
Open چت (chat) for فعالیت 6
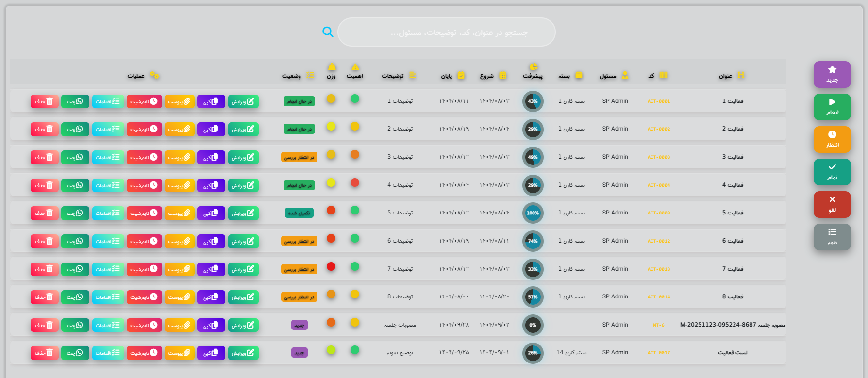pyautogui.click(x=75, y=241)
